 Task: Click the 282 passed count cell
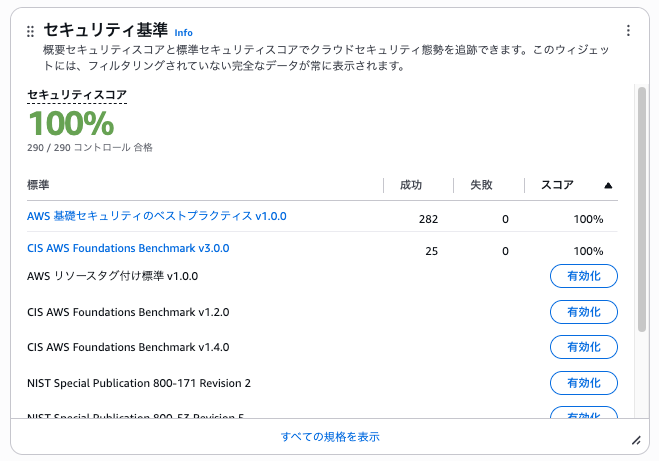[428, 219]
